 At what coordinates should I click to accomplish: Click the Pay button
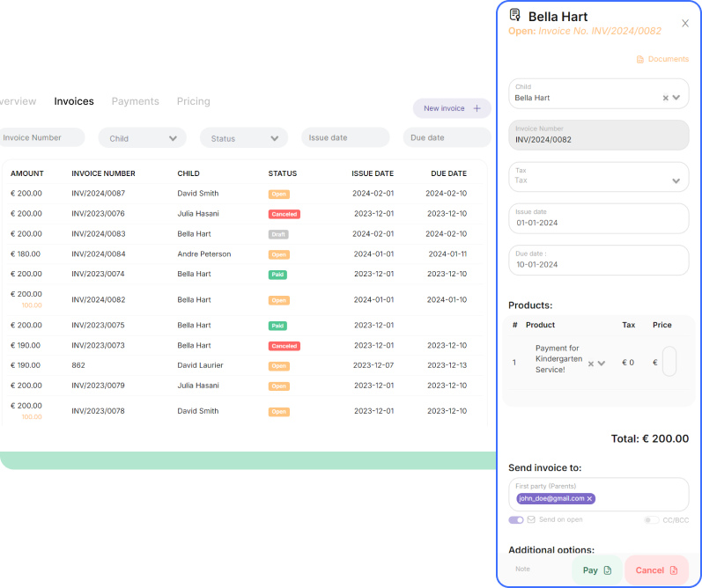tap(597, 570)
